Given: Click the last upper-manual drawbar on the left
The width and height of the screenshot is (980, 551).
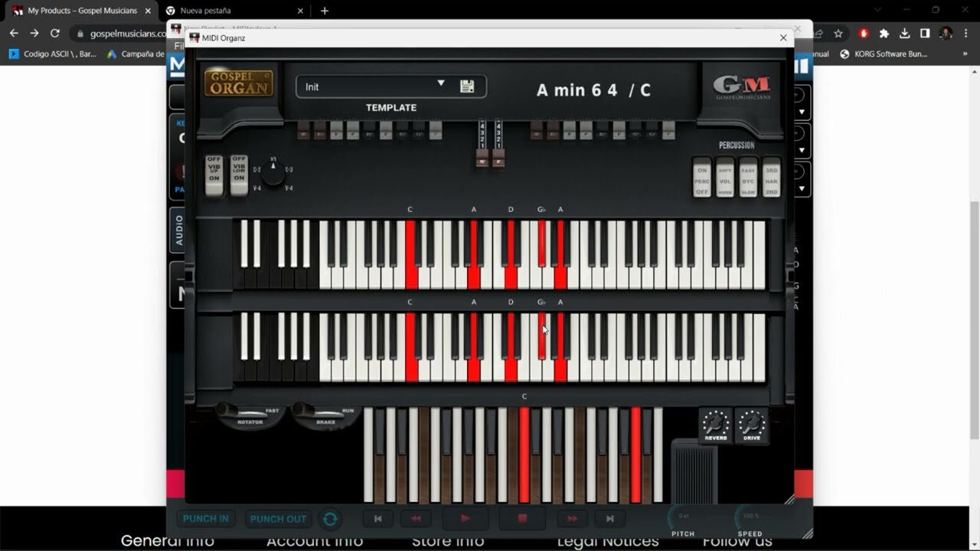Looking at the screenshot, I should (436, 130).
